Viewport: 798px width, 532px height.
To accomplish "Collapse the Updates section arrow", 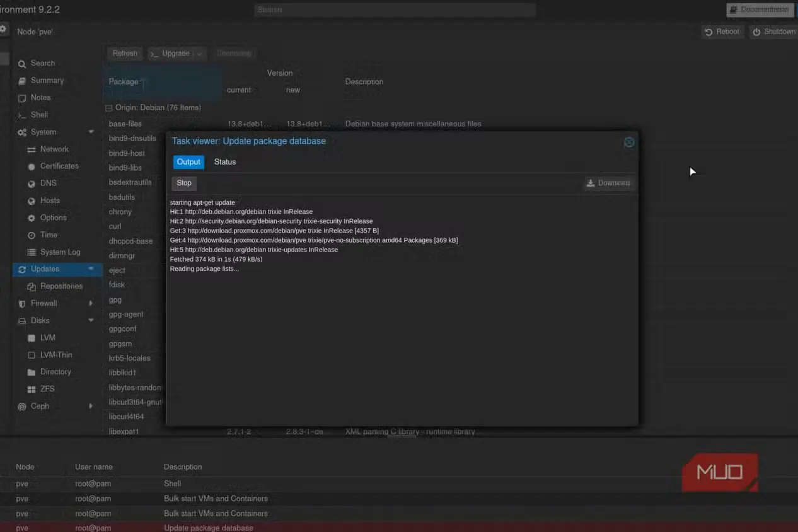I will click(x=91, y=269).
